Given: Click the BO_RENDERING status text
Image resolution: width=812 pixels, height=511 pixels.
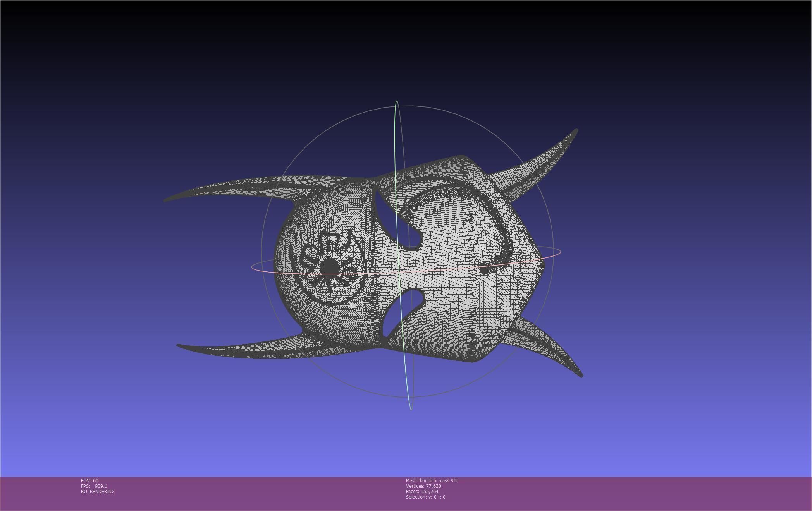Looking at the screenshot, I should coord(98,492).
